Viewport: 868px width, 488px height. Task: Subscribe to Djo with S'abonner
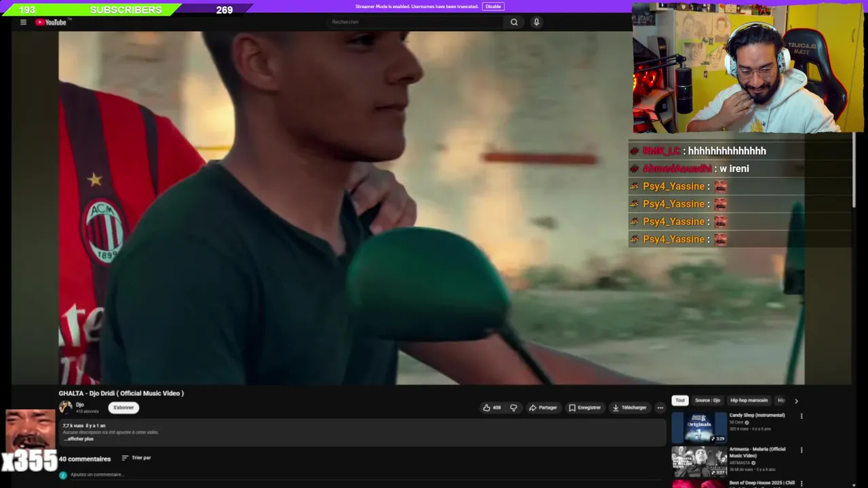point(123,407)
